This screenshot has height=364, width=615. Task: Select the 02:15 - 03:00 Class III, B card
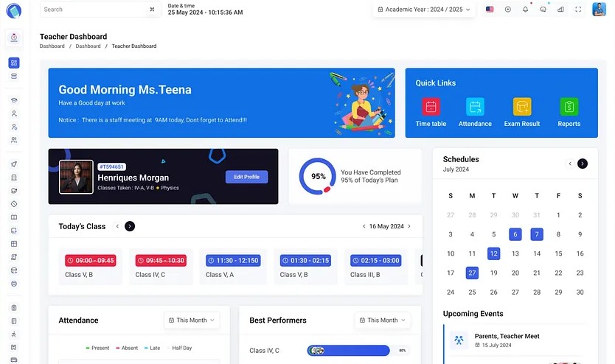click(x=376, y=267)
